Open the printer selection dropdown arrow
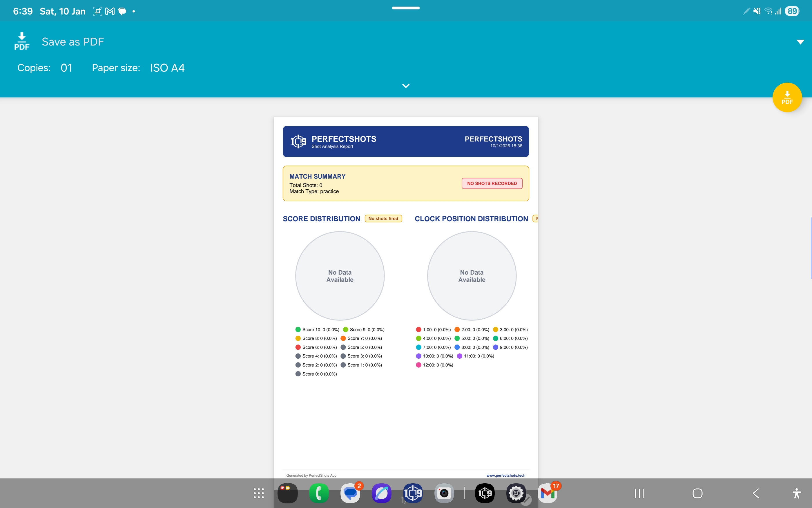The width and height of the screenshot is (812, 508). 800,42
